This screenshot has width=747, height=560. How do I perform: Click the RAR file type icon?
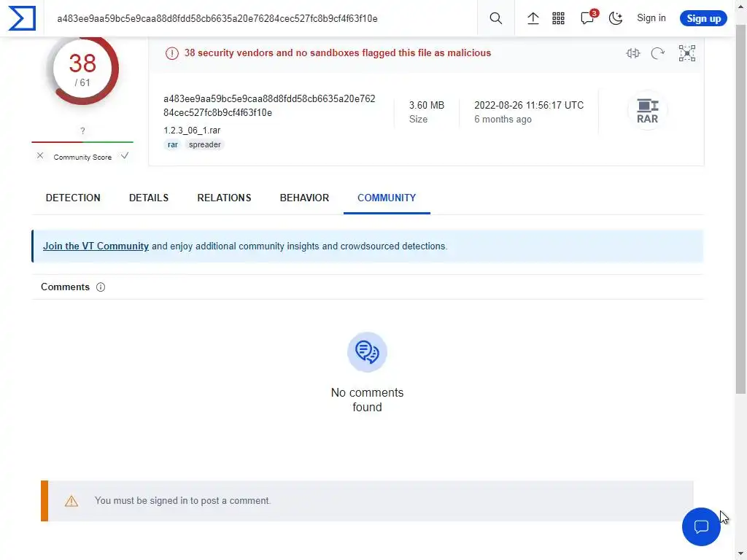click(x=648, y=111)
